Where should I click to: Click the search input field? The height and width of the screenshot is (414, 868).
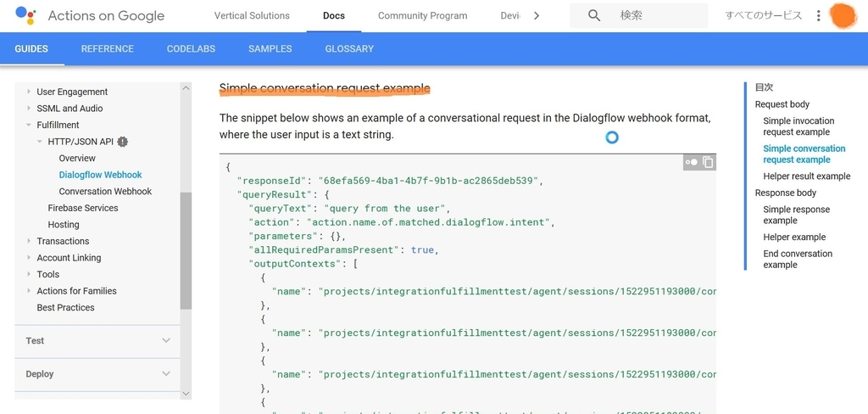[x=639, y=15]
